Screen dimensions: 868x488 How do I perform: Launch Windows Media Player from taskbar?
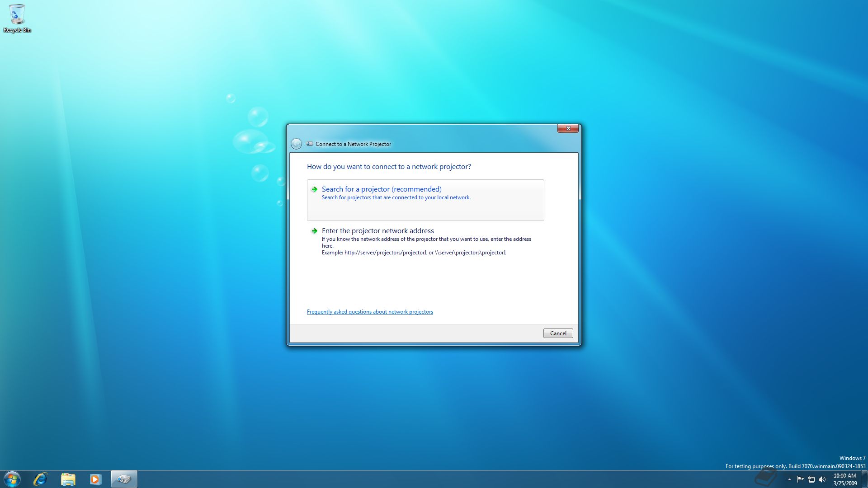[x=95, y=479]
